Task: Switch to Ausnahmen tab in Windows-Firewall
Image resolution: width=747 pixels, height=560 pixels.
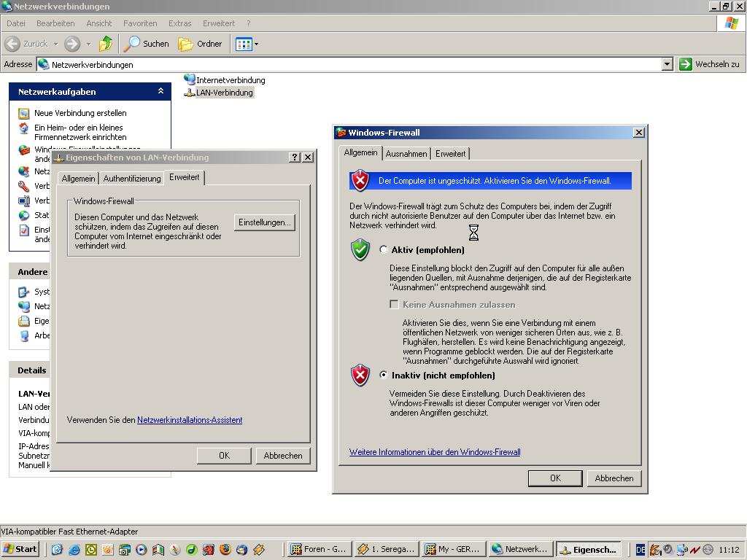Action: tap(406, 154)
